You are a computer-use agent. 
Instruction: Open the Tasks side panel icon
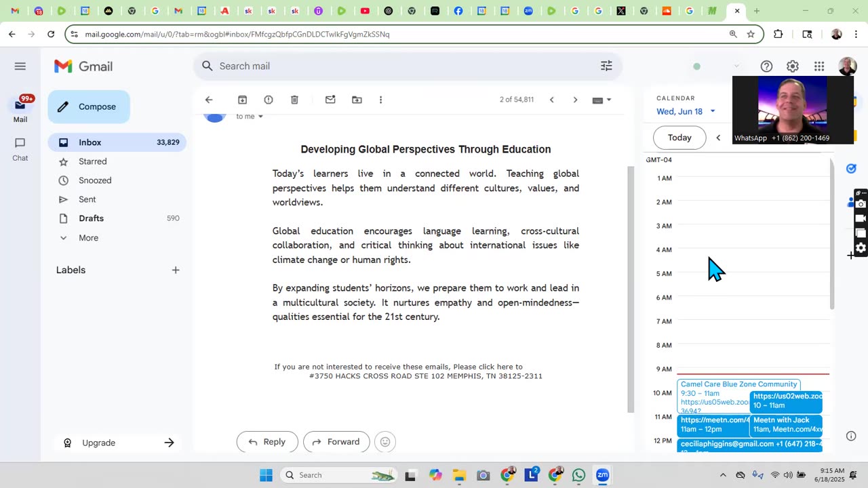[851, 168]
